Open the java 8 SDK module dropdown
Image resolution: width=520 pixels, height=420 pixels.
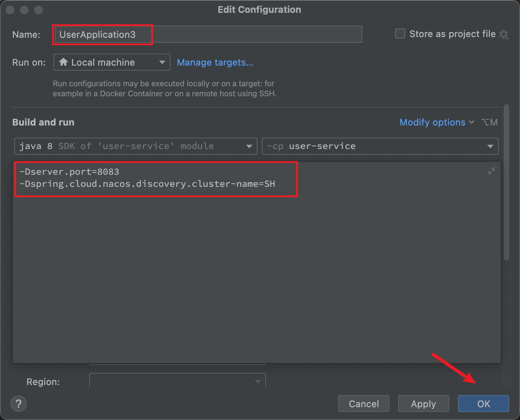[136, 146]
